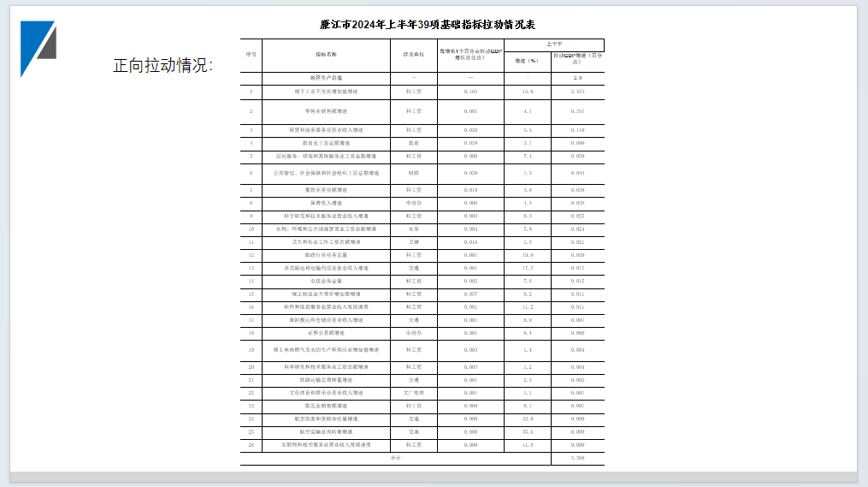Select '零售业销售额增速' in row 2

click(326, 111)
